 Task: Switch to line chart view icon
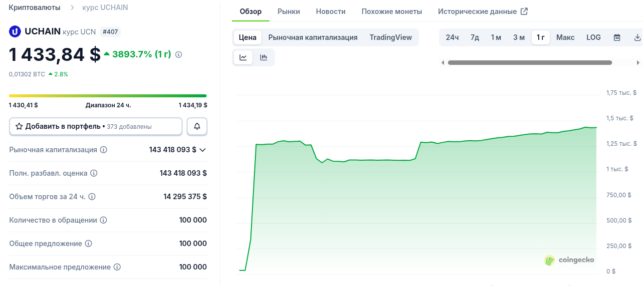point(243,57)
